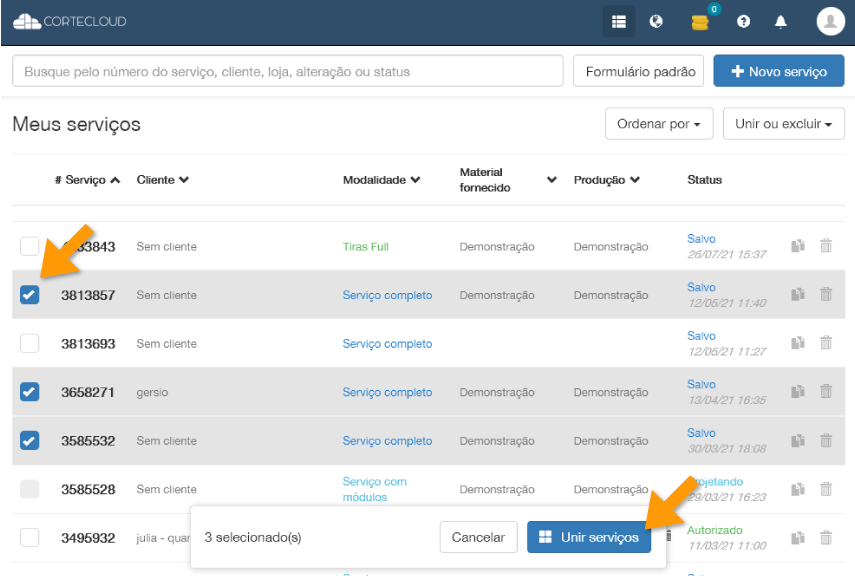Image resolution: width=855 pixels, height=576 pixels.
Task: Open the help question mark icon
Action: [x=743, y=21]
